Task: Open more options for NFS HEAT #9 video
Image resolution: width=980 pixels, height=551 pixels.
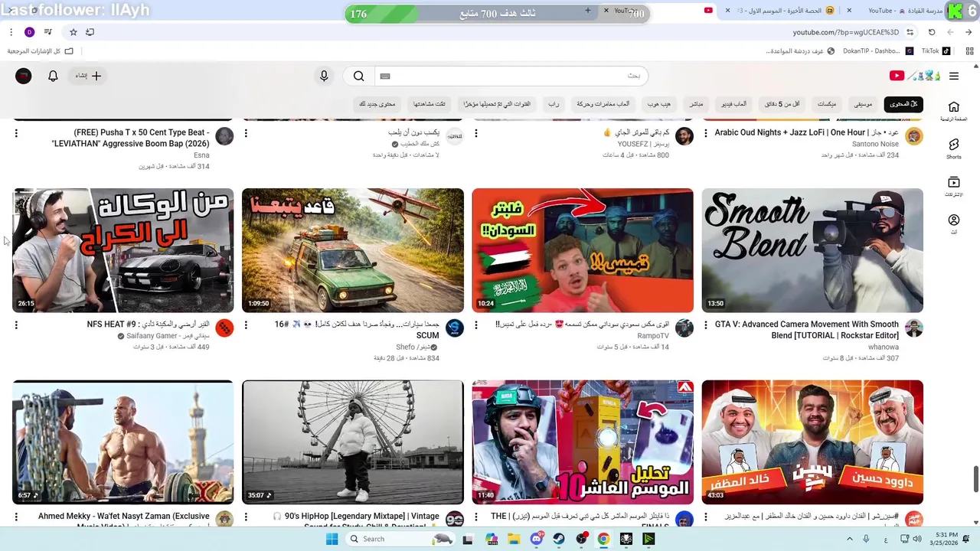Action: click(x=16, y=325)
